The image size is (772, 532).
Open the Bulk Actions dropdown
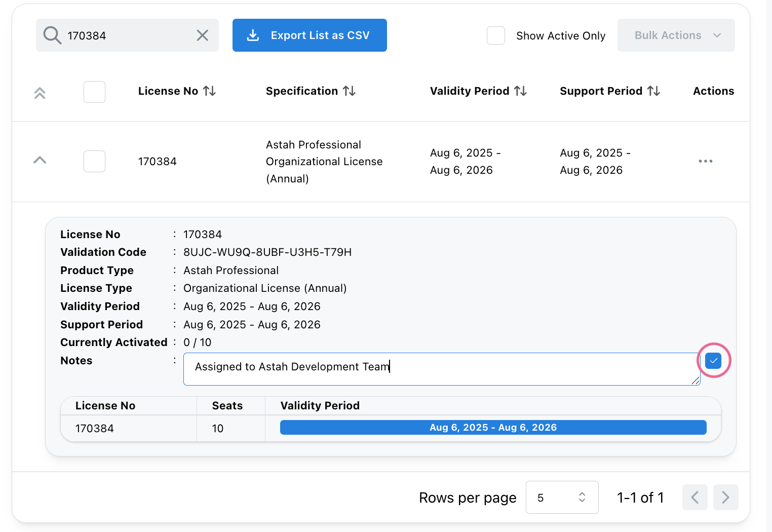(676, 35)
